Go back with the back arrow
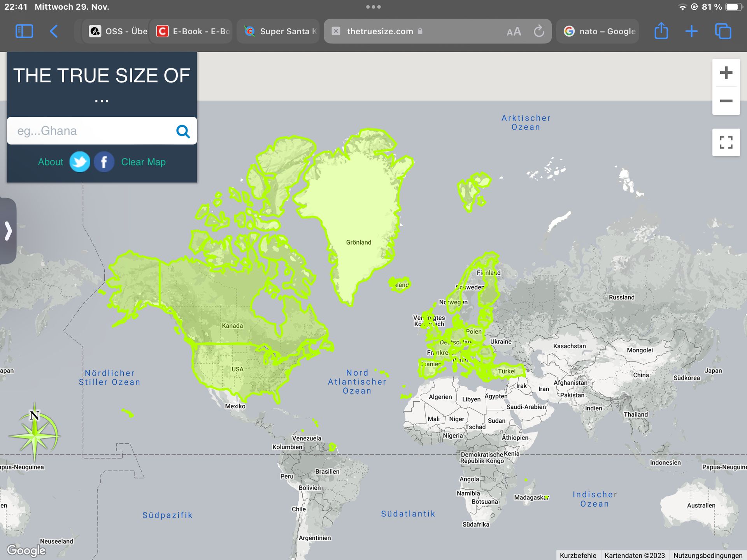 click(54, 31)
